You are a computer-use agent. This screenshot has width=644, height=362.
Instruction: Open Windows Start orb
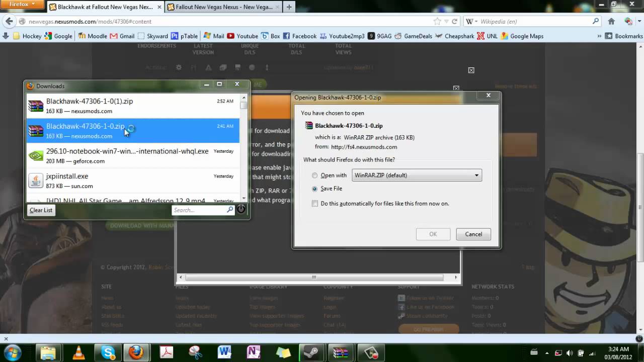(13, 352)
